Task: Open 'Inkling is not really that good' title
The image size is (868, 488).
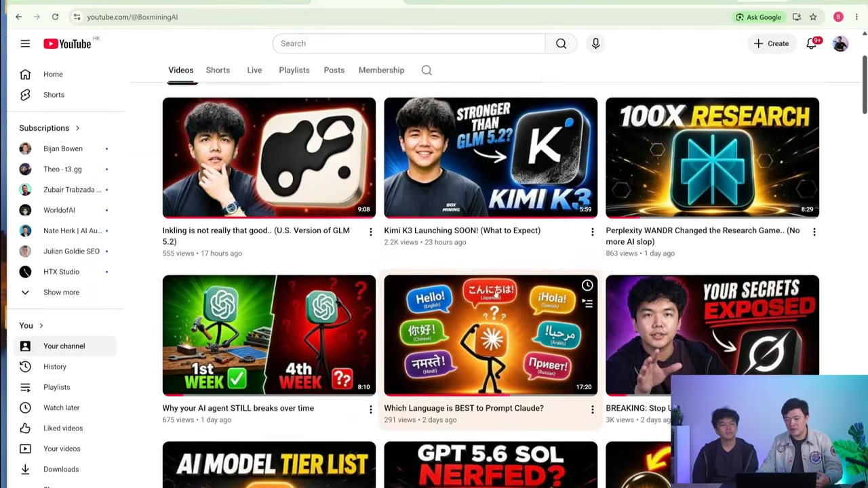Action: point(256,236)
